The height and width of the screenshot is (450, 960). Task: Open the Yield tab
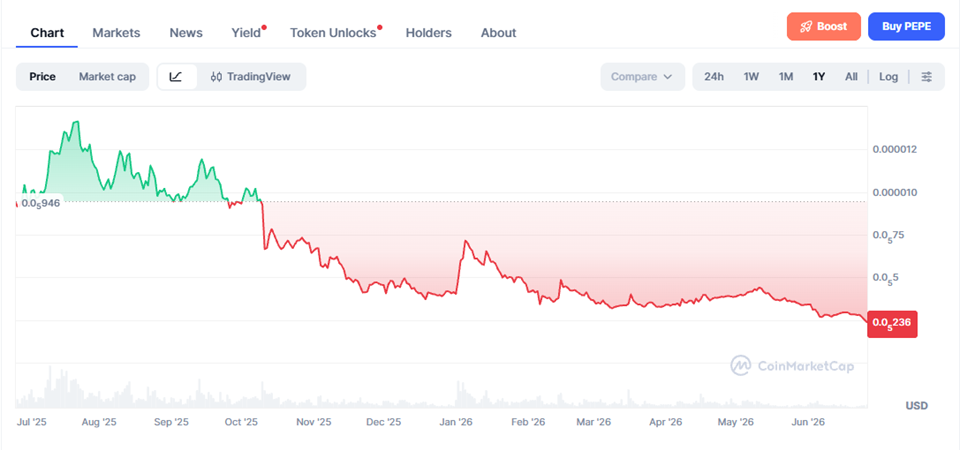click(x=246, y=33)
